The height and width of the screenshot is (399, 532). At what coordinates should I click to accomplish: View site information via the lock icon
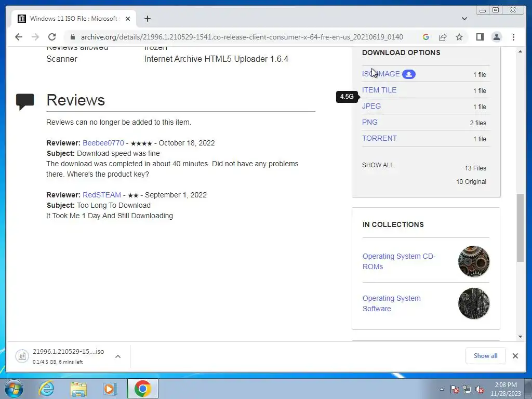coord(72,37)
